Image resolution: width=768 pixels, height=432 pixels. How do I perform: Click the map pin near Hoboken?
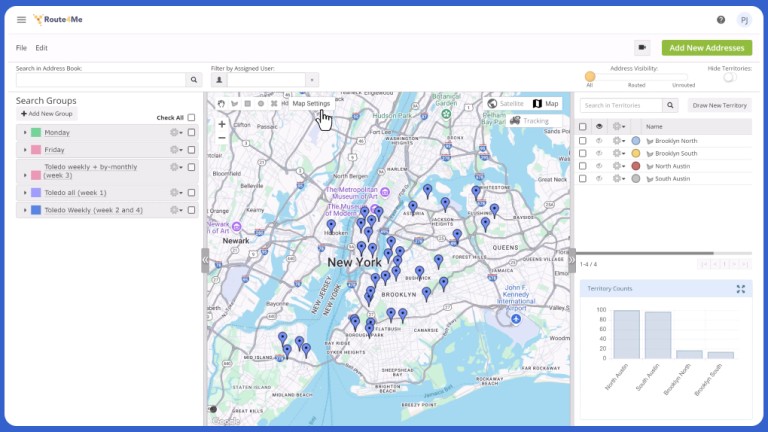(331, 226)
